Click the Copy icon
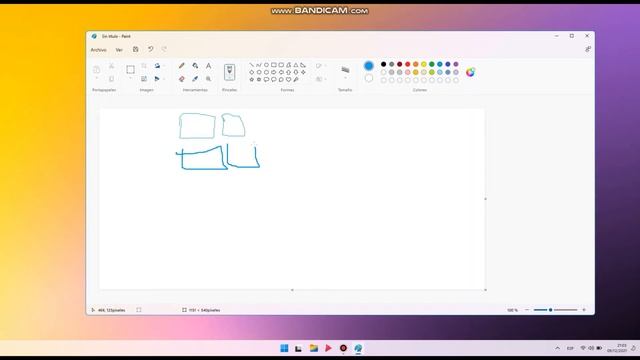The image size is (640, 360). point(111,79)
